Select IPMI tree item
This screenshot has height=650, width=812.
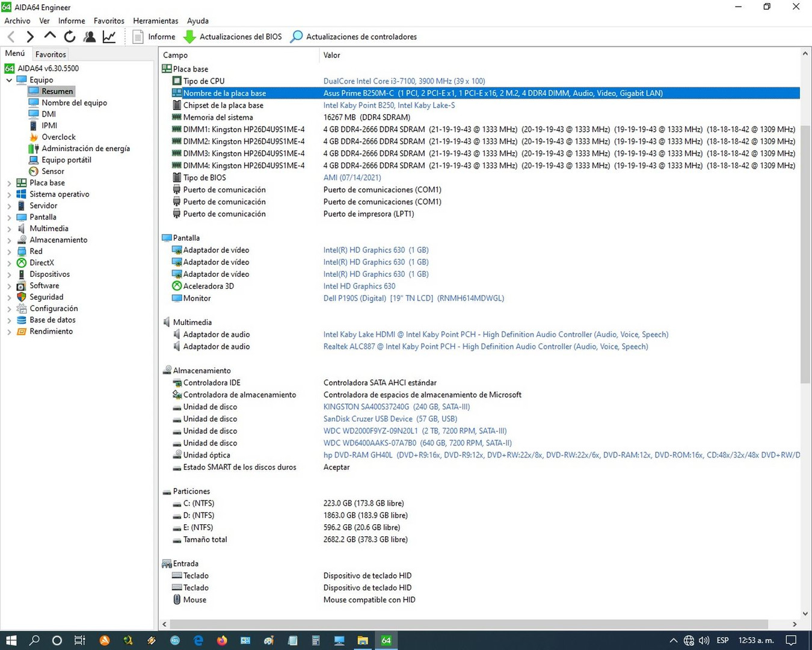pos(49,126)
